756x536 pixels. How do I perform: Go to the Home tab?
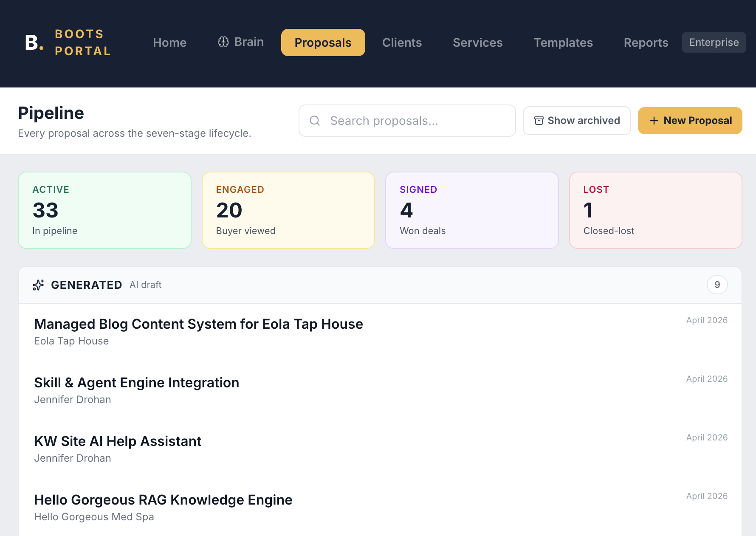coord(169,42)
